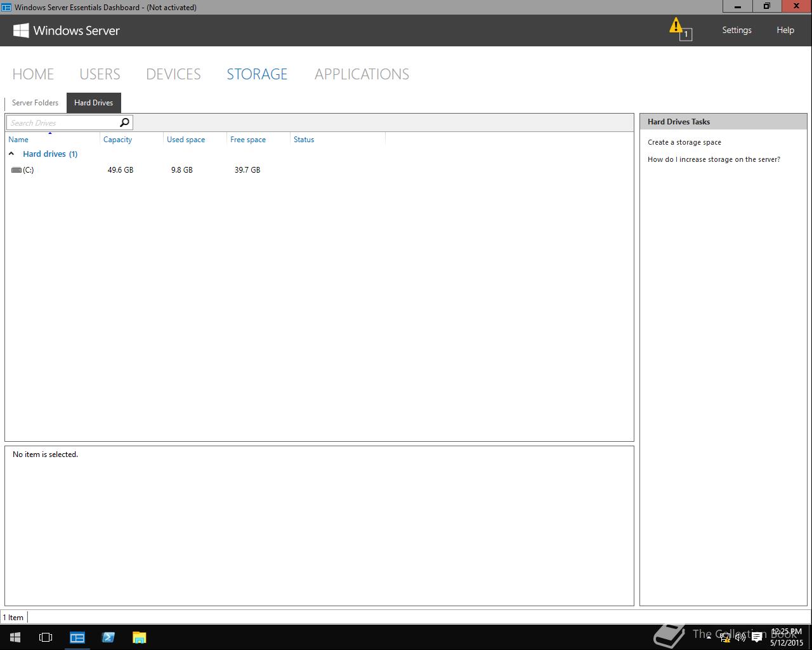Select the STORAGE section

point(257,74)
